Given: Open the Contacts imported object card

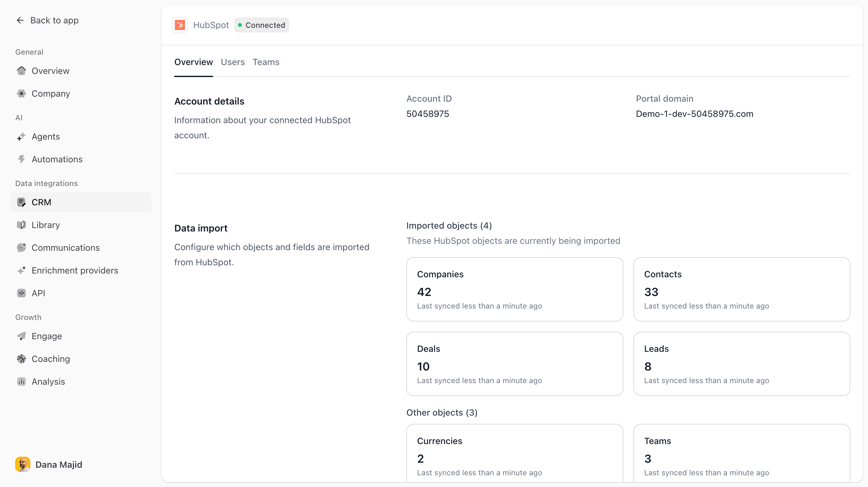Looking at the screenshot, I should point(742,289).
